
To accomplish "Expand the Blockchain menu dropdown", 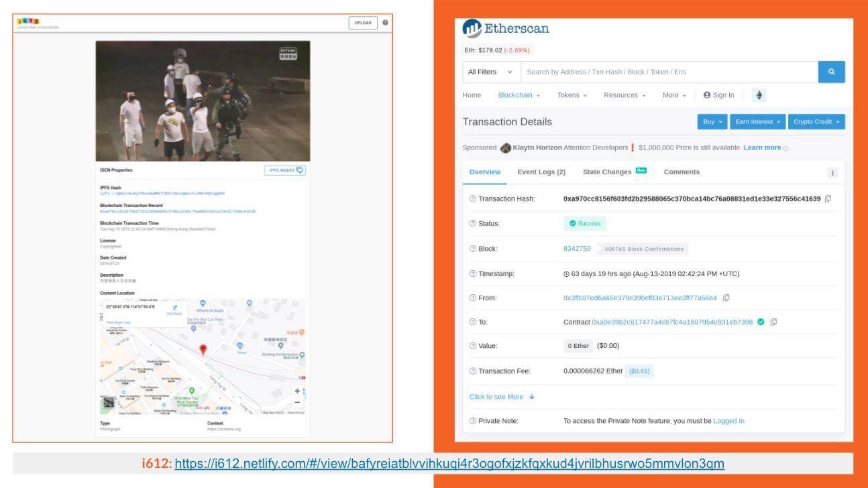I will [519, 95].
